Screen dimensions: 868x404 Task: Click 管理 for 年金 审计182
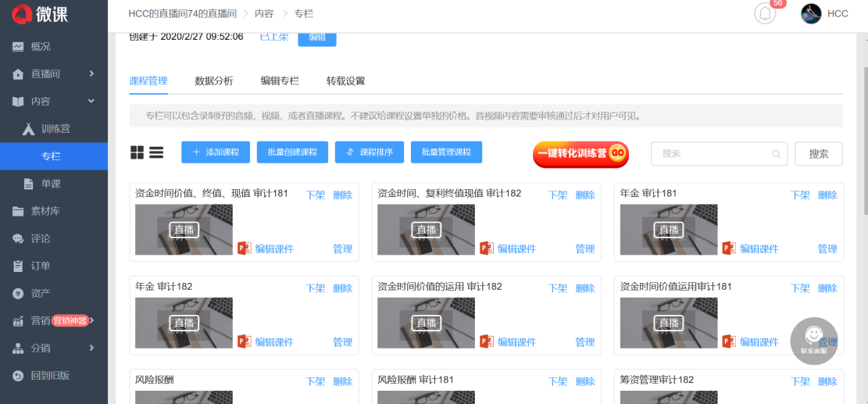(x=343, y=342)
